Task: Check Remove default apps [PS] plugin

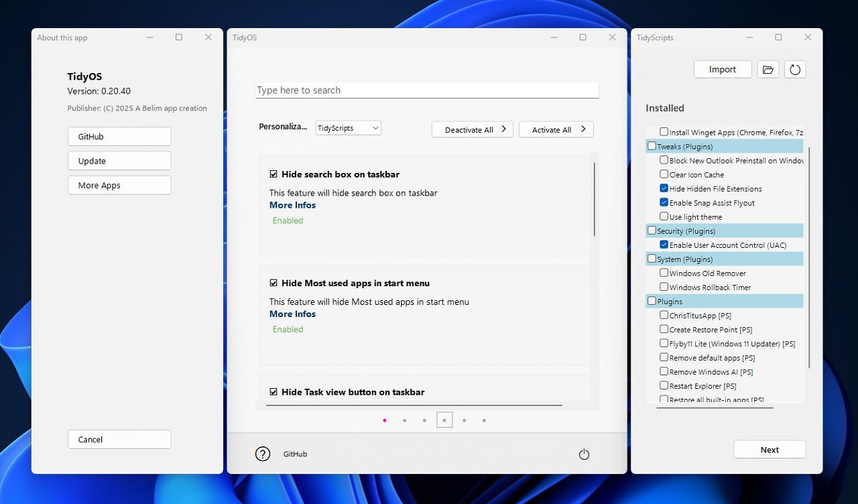Action: pos(664,357)
